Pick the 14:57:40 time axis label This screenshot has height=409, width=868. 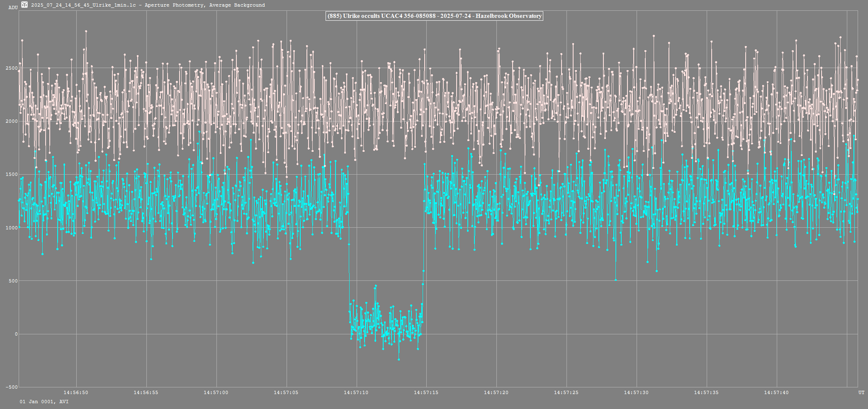point(776,392)
